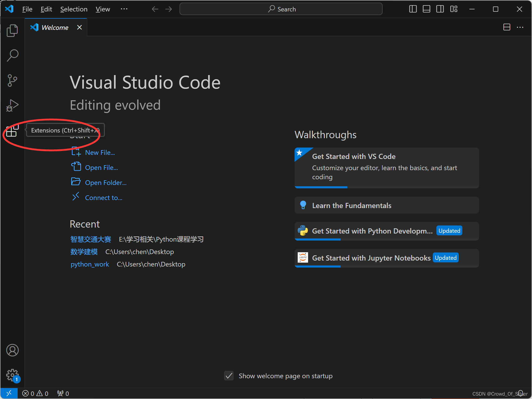532x399 pixels.
Task: Toggle the secondary side bar
Action: [440, 9]
